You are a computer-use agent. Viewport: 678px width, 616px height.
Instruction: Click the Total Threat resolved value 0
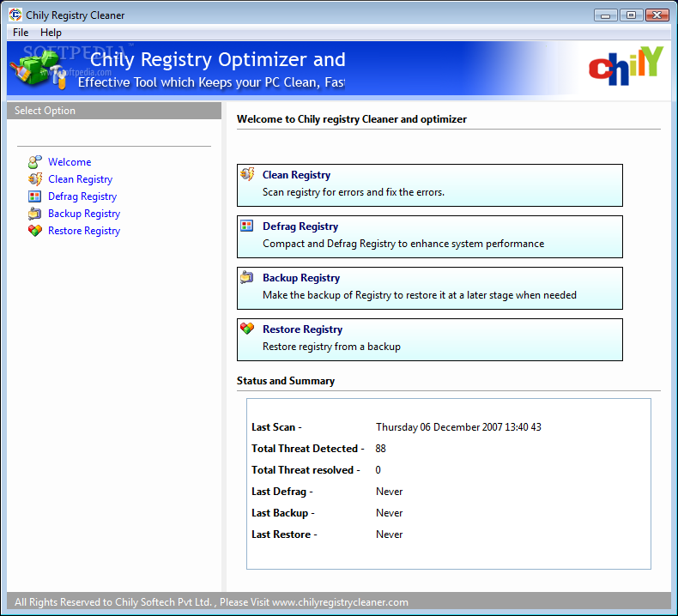click(378, 470)
